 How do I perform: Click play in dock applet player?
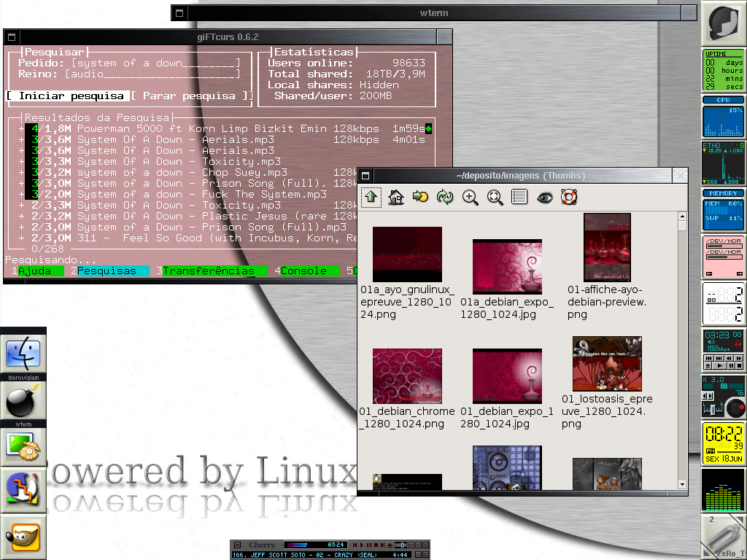pyautogui.click(x=719, y=366)
